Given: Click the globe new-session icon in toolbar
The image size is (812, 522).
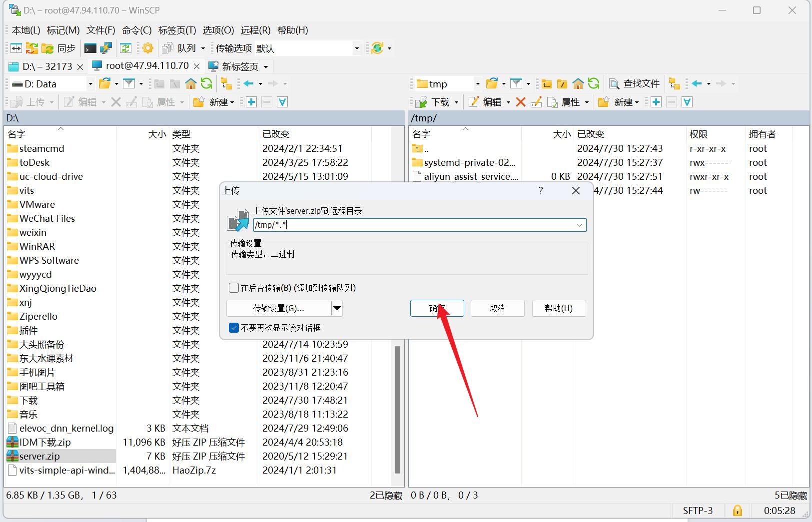Looking at the screenshot, I should [377, 48].
